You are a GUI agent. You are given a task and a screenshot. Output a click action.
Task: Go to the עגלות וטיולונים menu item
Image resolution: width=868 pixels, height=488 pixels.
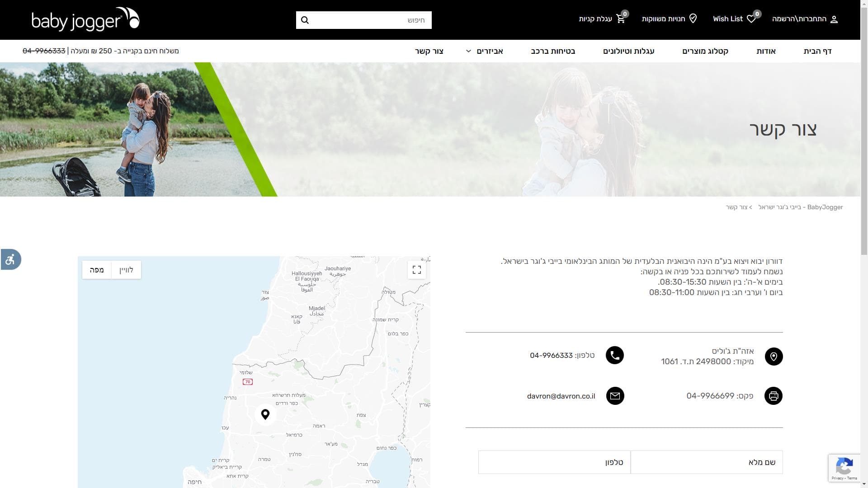pyautogui.click(x=628, y=51)
